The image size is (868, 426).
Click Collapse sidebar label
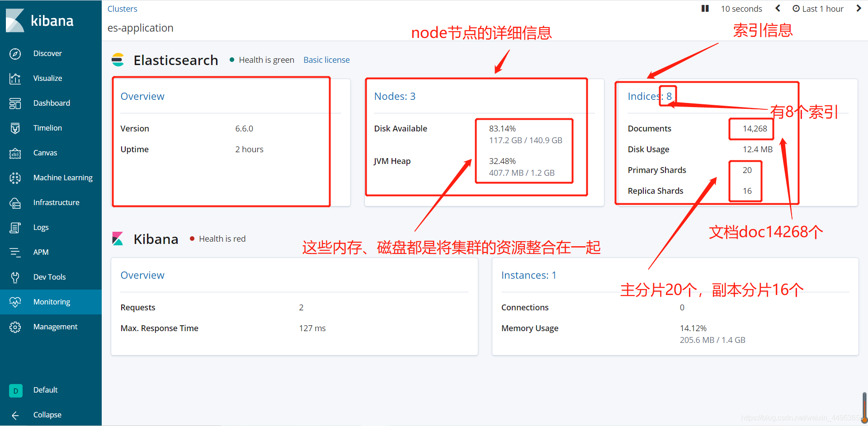[x=47, y=415]
